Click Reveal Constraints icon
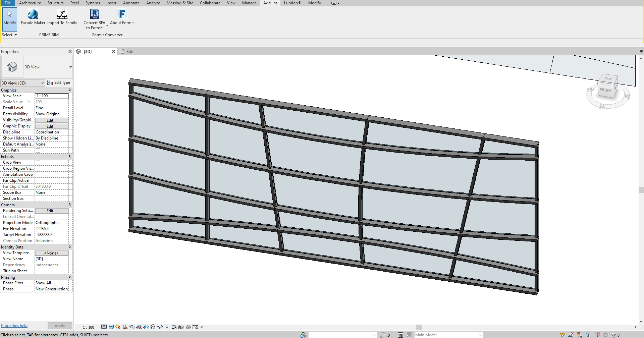 coord(195,327)
